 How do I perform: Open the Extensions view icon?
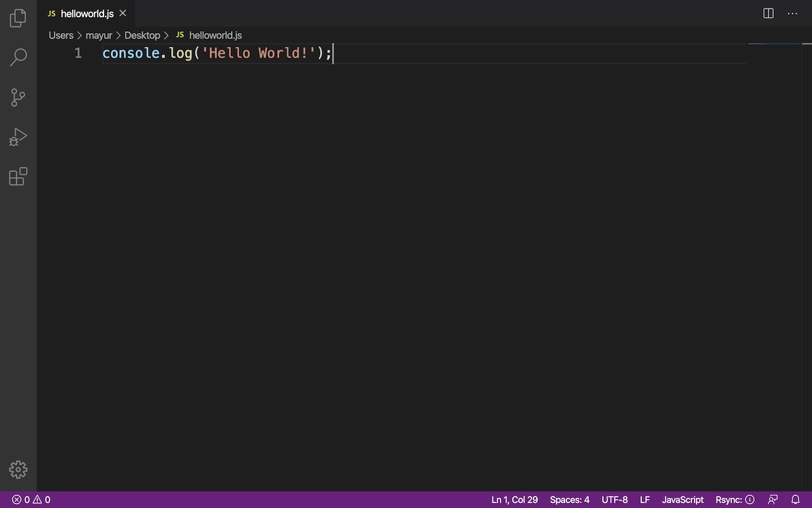[x=18, y=176]
